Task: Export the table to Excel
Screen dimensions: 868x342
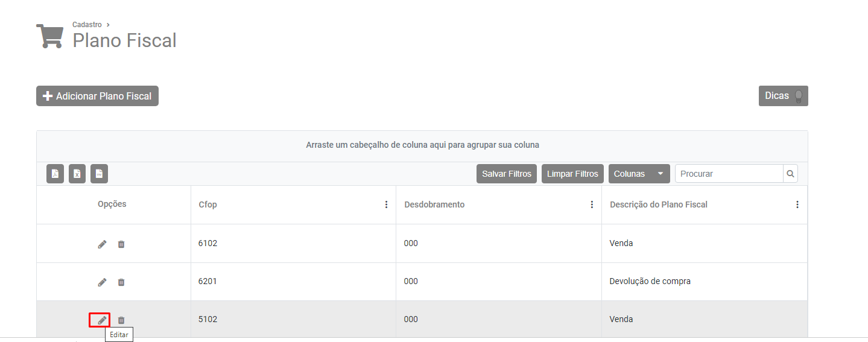Action: 77,174
